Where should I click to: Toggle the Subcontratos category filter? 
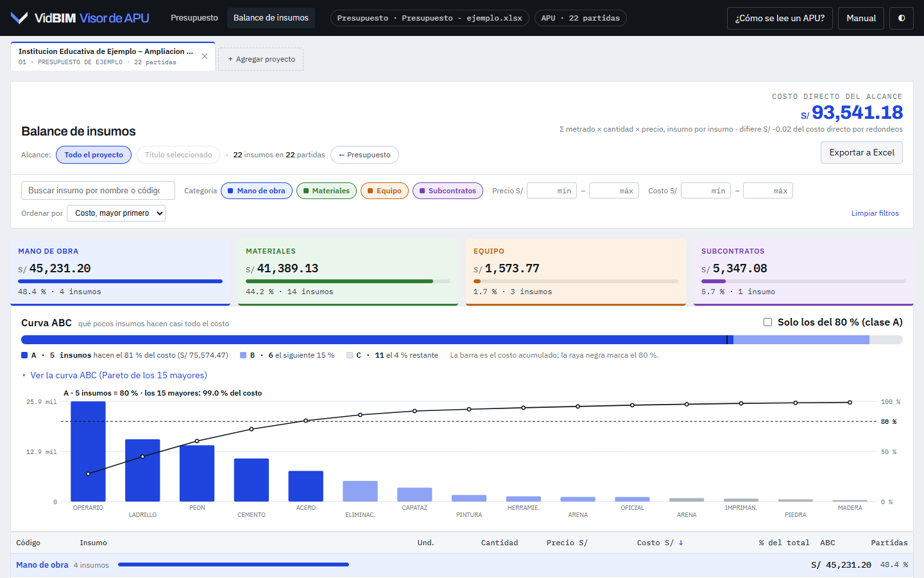pyautogui.click(x=448, y=191)
